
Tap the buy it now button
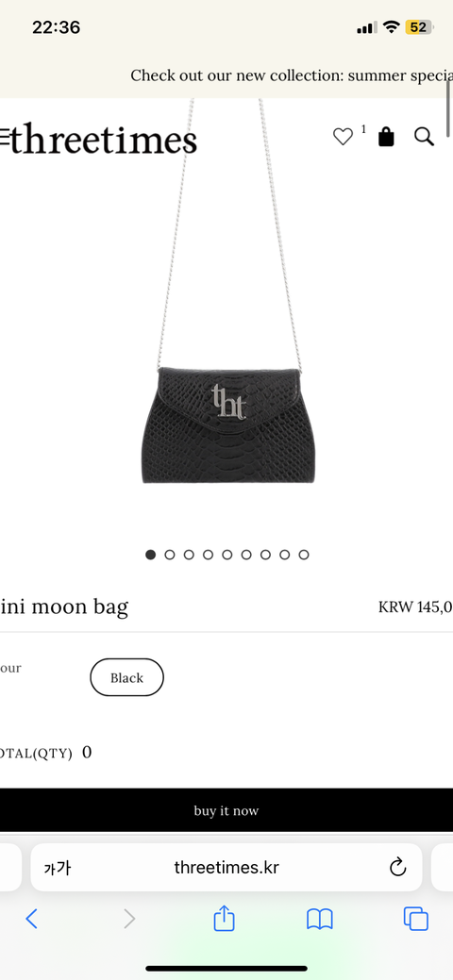pos(226,810)
